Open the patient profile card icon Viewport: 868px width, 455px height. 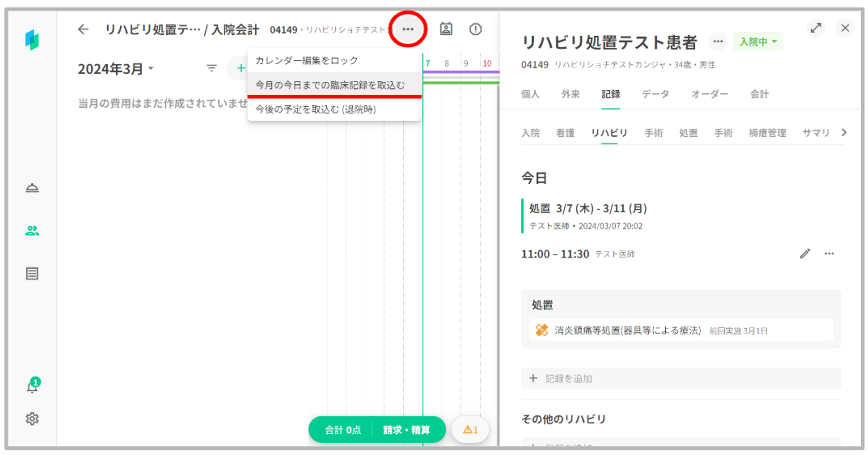[x=446, y=29]
